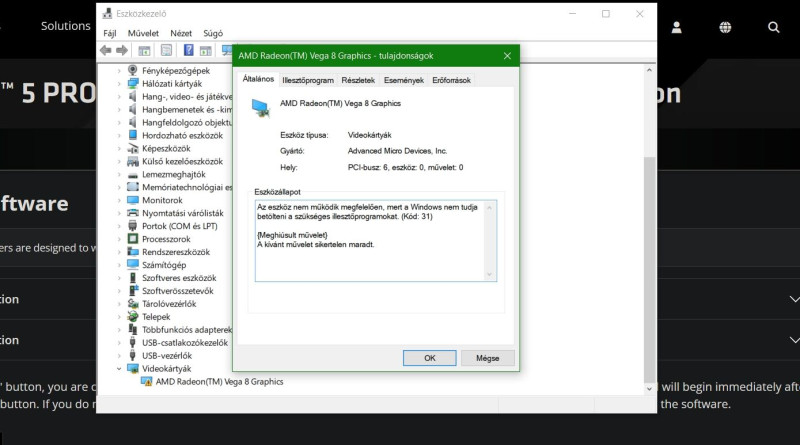The height and width of the screenshot is (445, 800).
Task: Click OK in the properties dialog
Action: click(x=430, y=358)
